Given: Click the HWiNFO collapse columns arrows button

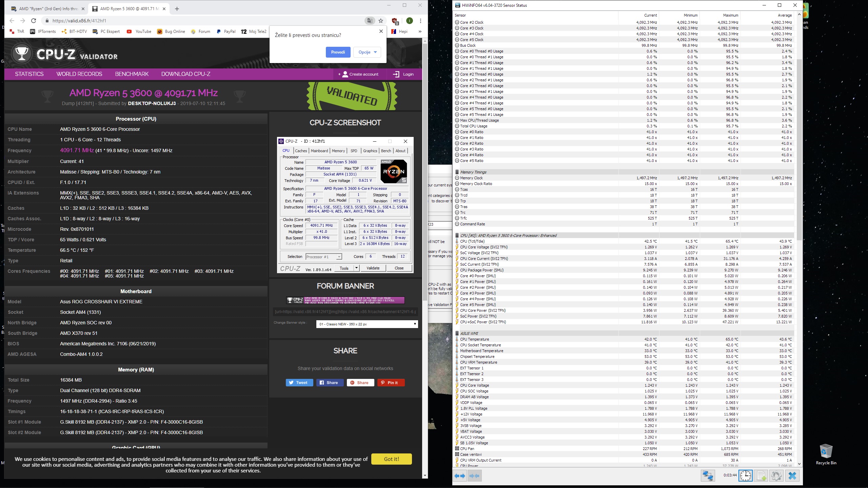Looking at the screenshot, I should tap(474, 476).
